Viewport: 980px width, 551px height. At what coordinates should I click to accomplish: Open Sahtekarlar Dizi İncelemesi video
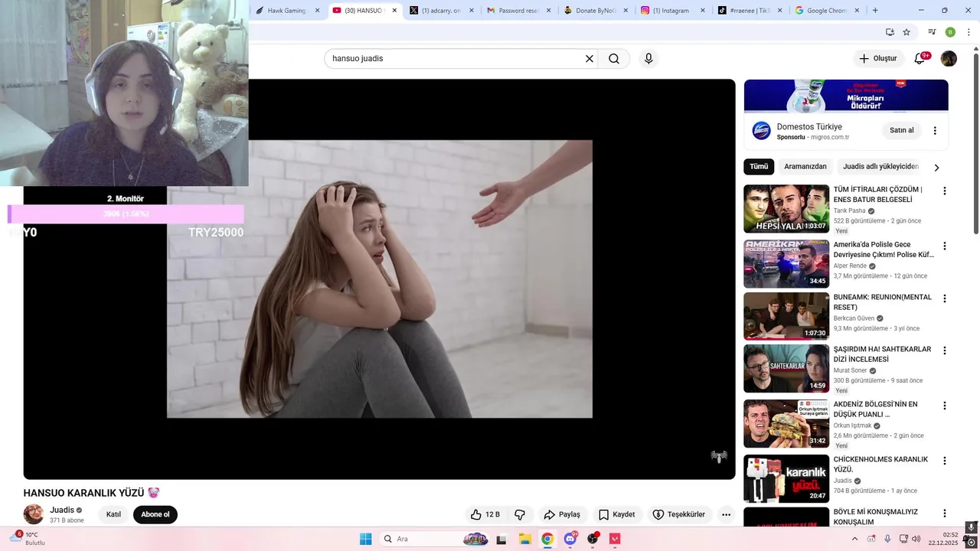[x=786, y=368]
